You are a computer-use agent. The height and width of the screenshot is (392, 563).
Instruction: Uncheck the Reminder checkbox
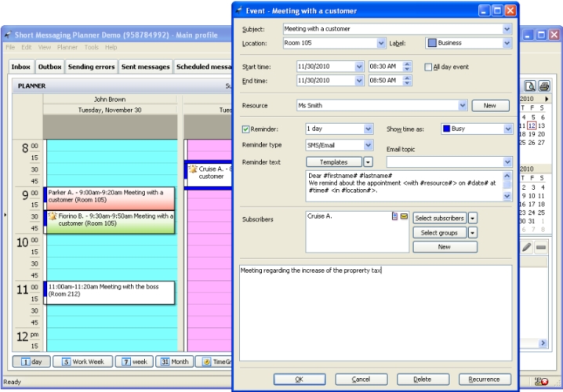pyautogui.click(x=246, y=129)
